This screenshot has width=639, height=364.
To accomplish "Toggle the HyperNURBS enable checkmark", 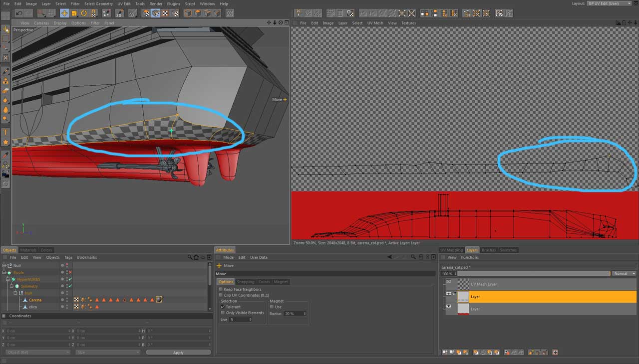I will tap(70, 279).
